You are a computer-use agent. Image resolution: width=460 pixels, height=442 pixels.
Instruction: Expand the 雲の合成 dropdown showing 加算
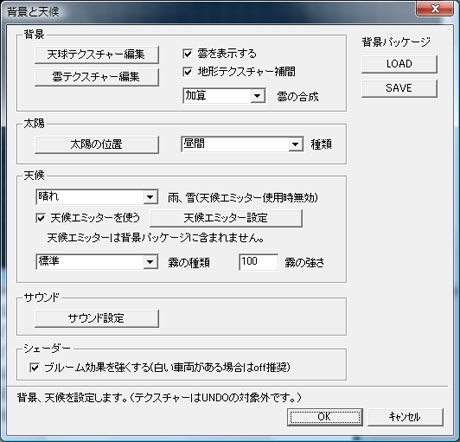coord(224,96)
